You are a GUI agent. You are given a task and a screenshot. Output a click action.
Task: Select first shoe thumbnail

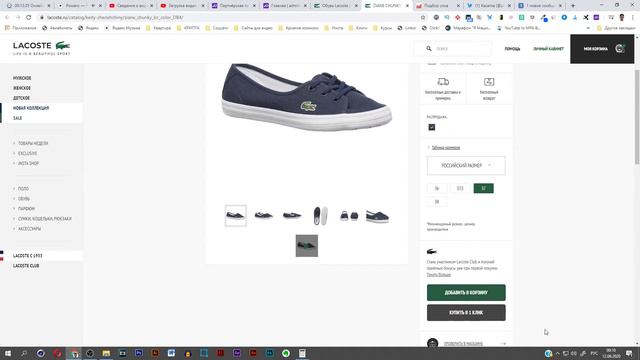coord(236,216)
